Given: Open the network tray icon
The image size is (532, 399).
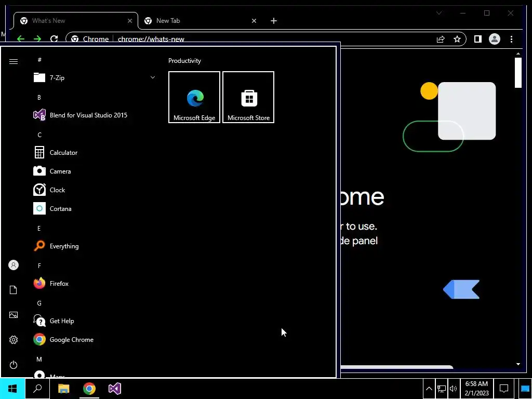Looking at the screenshot, I should point(442,389).
